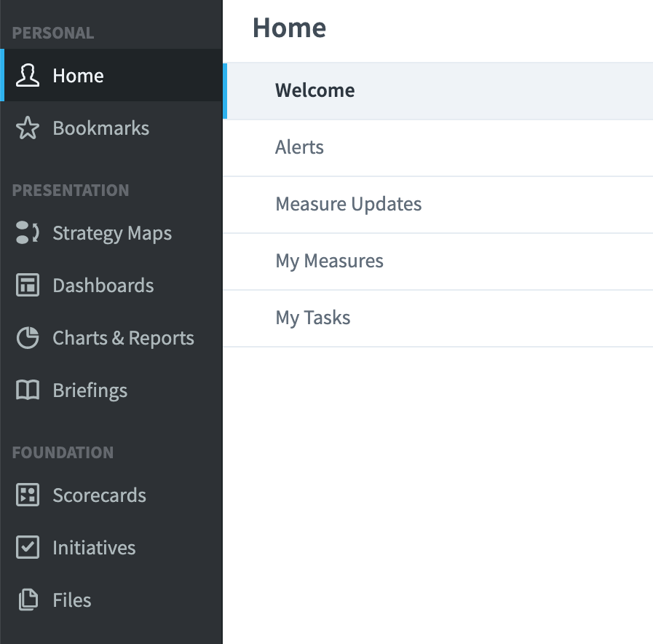Click the Files documents icon
The height and width of the screenshot is (644, 653).
[x=28, y=600]
